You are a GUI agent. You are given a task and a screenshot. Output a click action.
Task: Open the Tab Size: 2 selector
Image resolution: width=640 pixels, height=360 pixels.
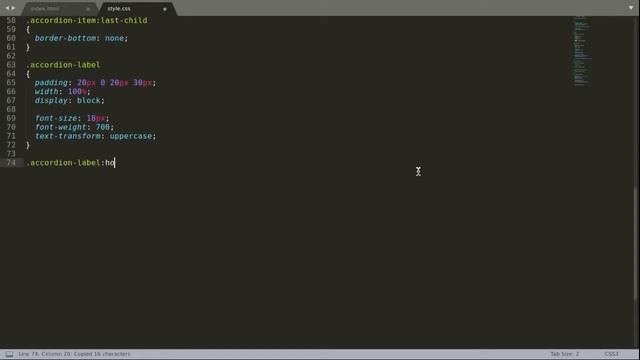564,354
